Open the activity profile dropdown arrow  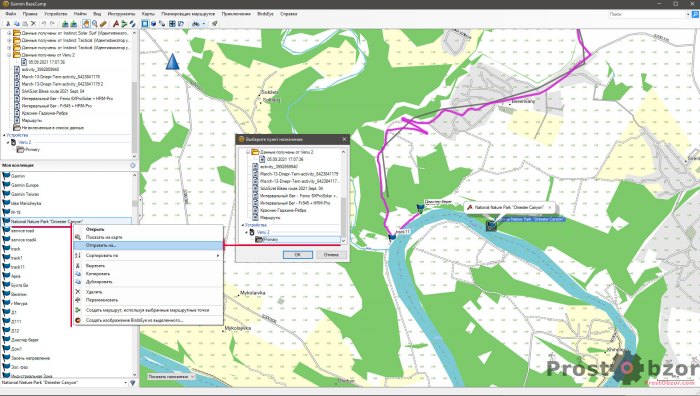pos(204,24)
